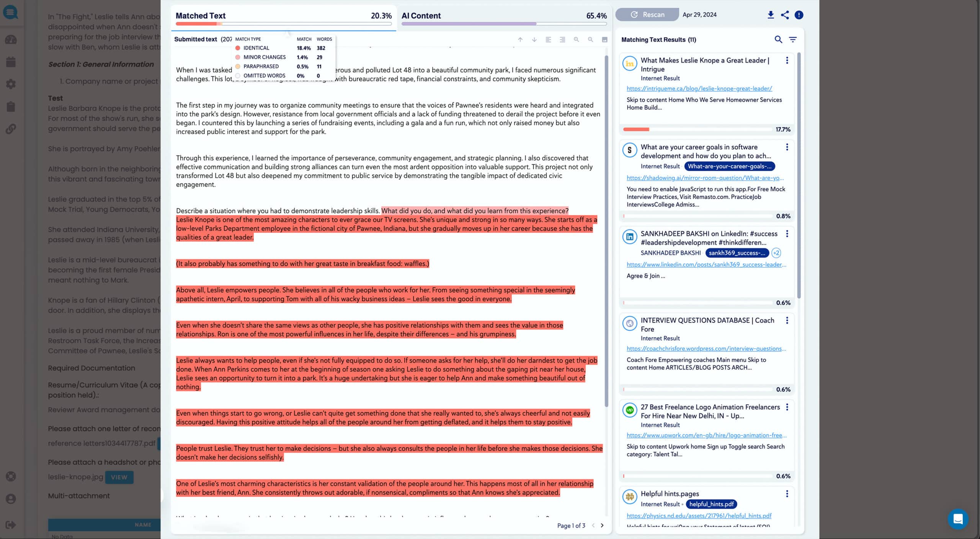980x539 pixels.
Task: Open options menu for Freelance Logo Animation result
Action: (x=787, y=407)
